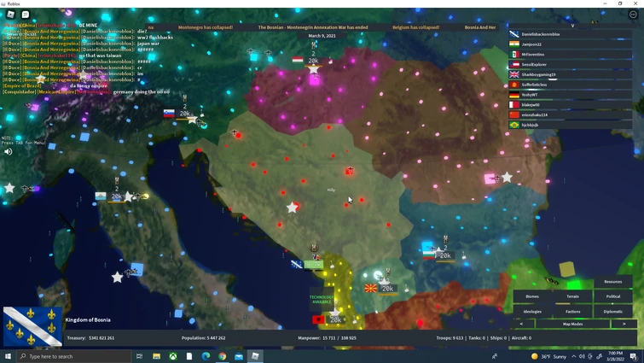Select player YoshyWT in the list
644x363 pixels.
tap(570, 95)
